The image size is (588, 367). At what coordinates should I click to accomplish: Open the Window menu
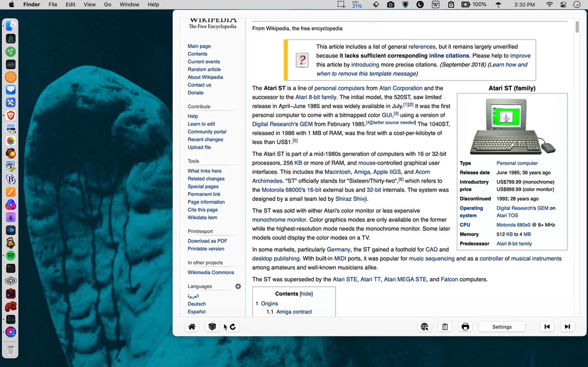129,4
